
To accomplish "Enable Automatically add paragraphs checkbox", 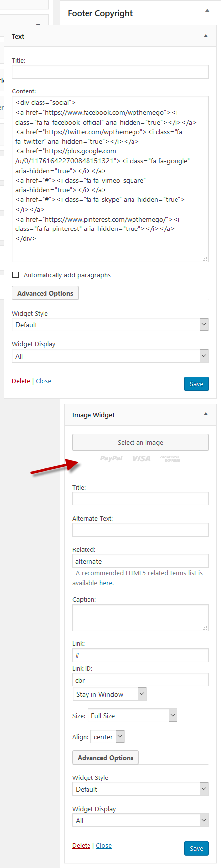I will 16,275.
